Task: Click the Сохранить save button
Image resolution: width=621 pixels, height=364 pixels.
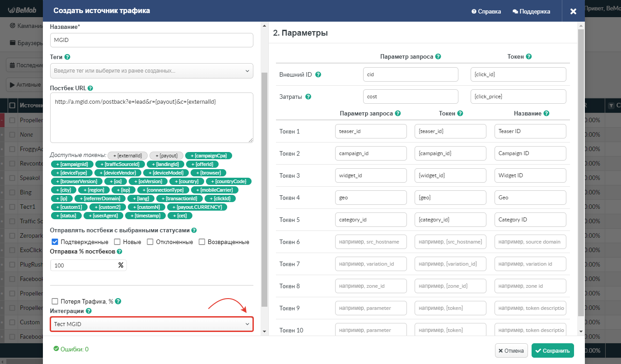Action: click(553, 350)
